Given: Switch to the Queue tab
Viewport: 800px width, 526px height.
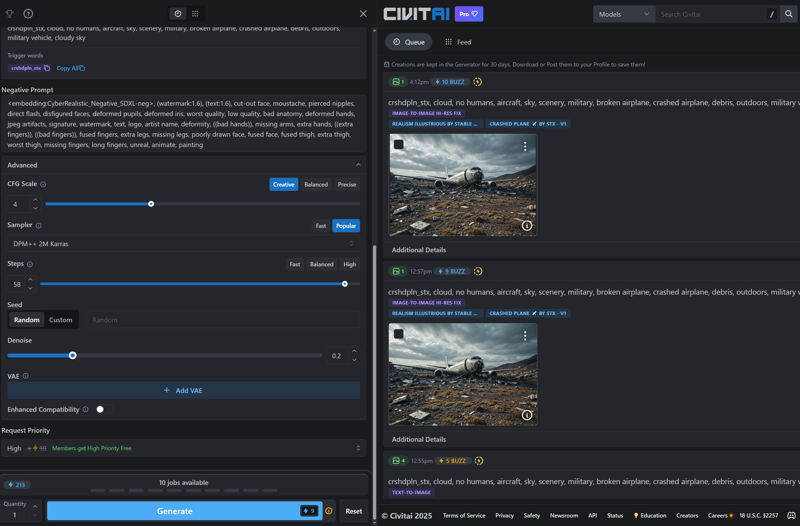Looking at the screenshot, I should tap(409, 42).
